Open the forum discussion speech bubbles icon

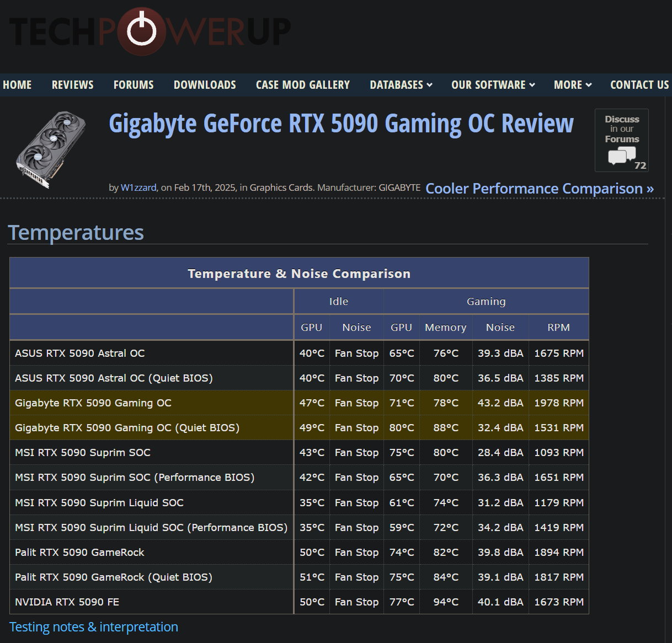point(622,156)
